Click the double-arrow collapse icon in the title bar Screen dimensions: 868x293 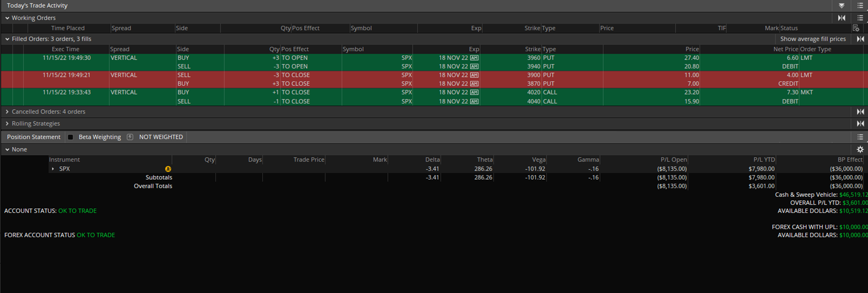tap(842, 6)
